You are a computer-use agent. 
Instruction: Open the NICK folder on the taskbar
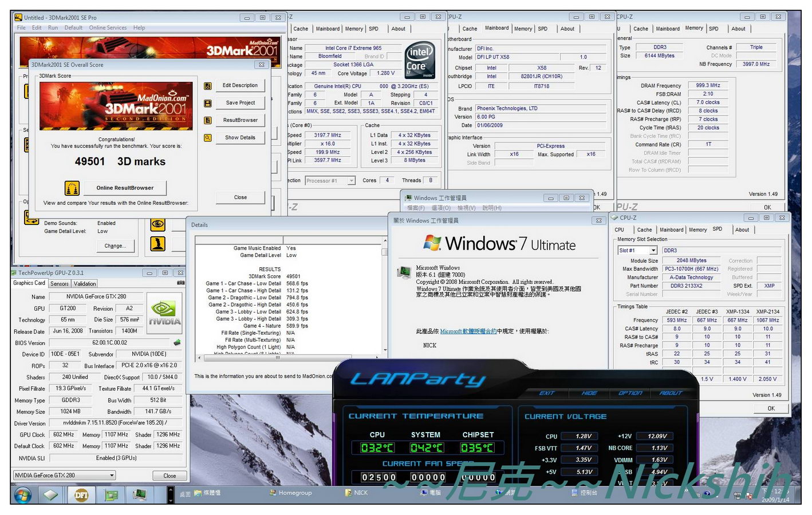coord(357,493)
